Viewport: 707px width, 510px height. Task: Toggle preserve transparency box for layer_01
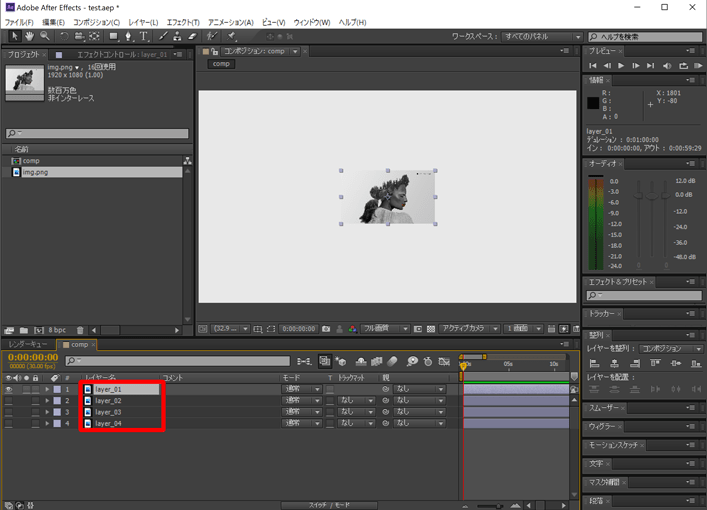331,389
